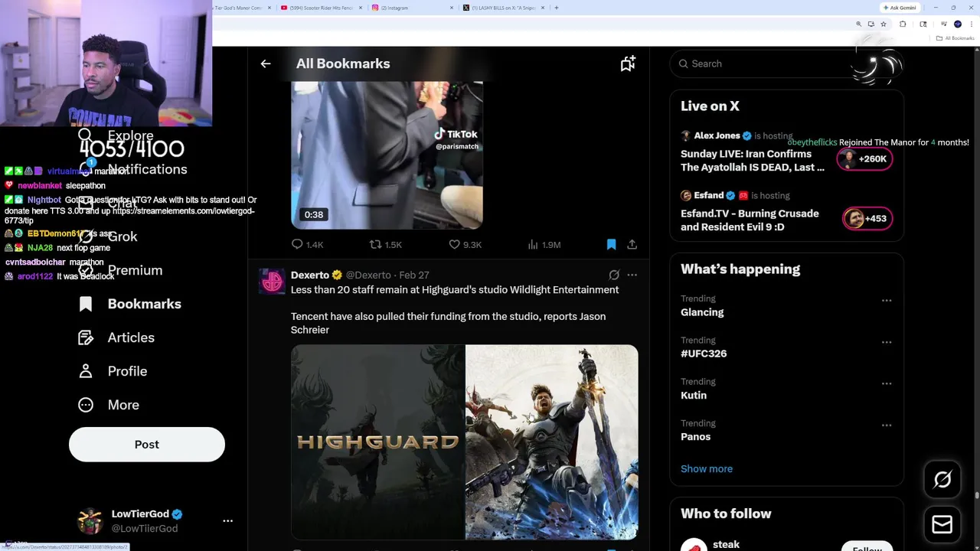Open account options dots beside LowTierGod

[x=227, y=521]
